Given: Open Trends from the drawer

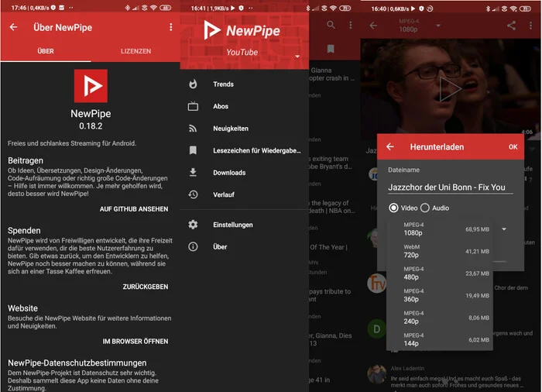Looking at the screenshot, I should pos(245,84).
